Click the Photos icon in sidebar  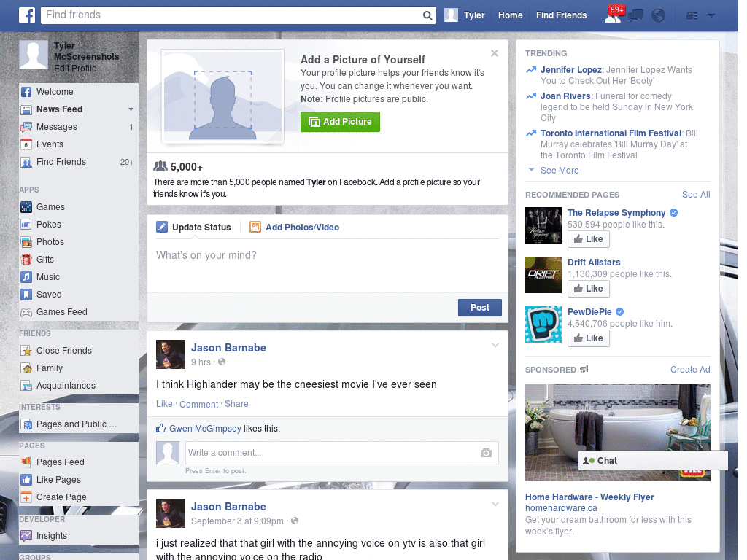[x=26, y=242]
